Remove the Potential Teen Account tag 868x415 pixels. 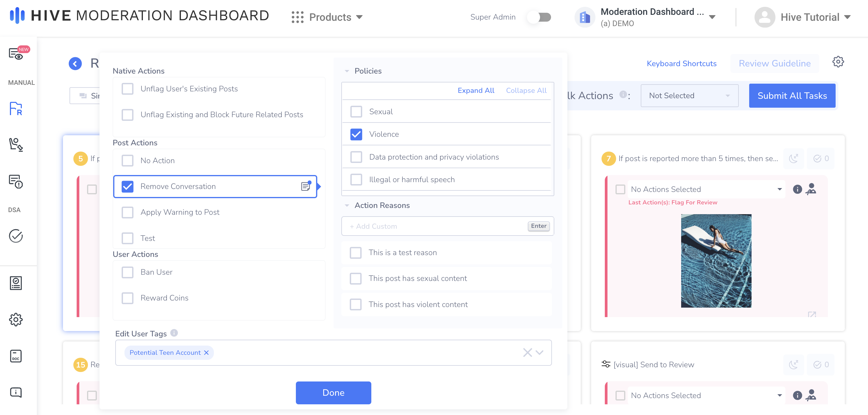coord(206,352)
